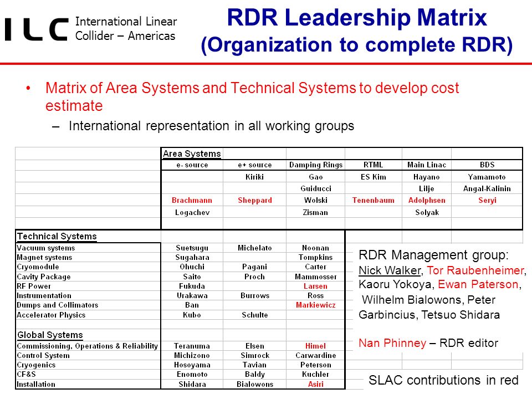The width and height of the screenshot is (532, 399).
Task: Click the red 'Asiri' cell
Action: [x=316, y=384]
